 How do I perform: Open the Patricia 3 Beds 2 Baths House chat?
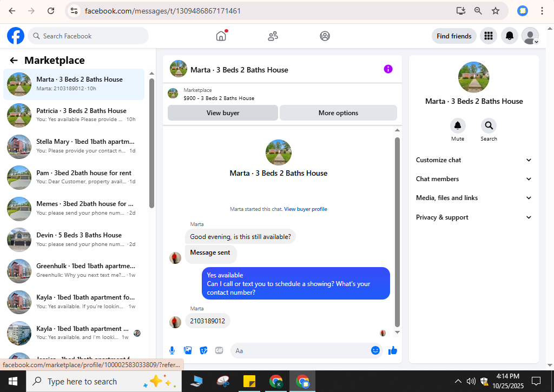click(74, 115)
